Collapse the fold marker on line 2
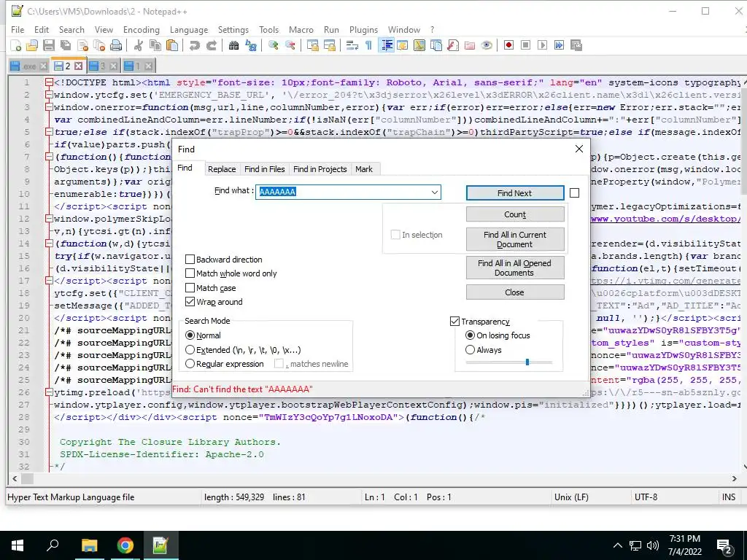The height and width of the screenshot is (560, 747). pos(49,95)
